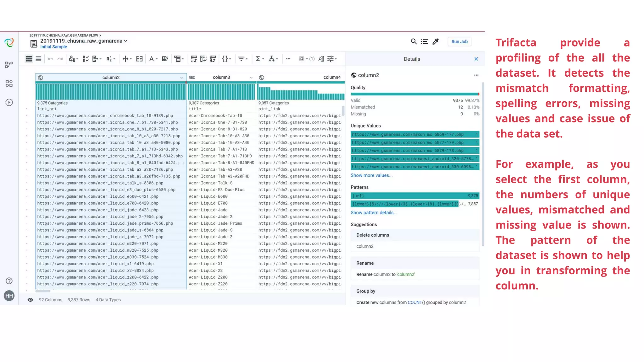Viewport: 644px width, 362px height.
Task: Select the {lower}{5} pattern bar
Action: (415, 204)
